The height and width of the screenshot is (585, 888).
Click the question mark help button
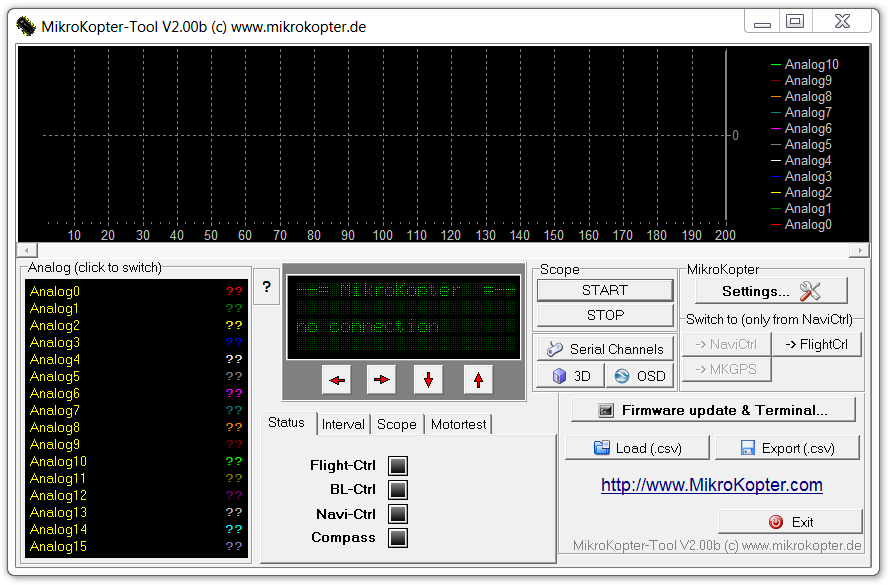[266, 287]
